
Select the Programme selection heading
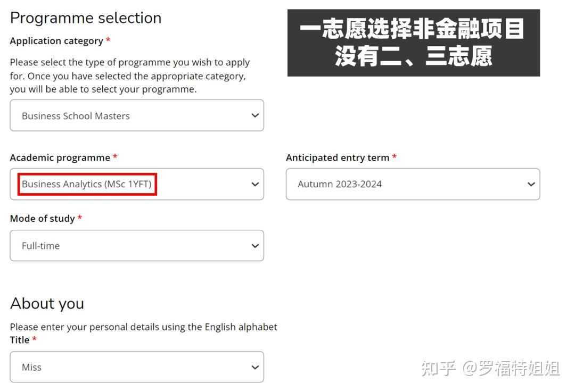coord(86,18)
